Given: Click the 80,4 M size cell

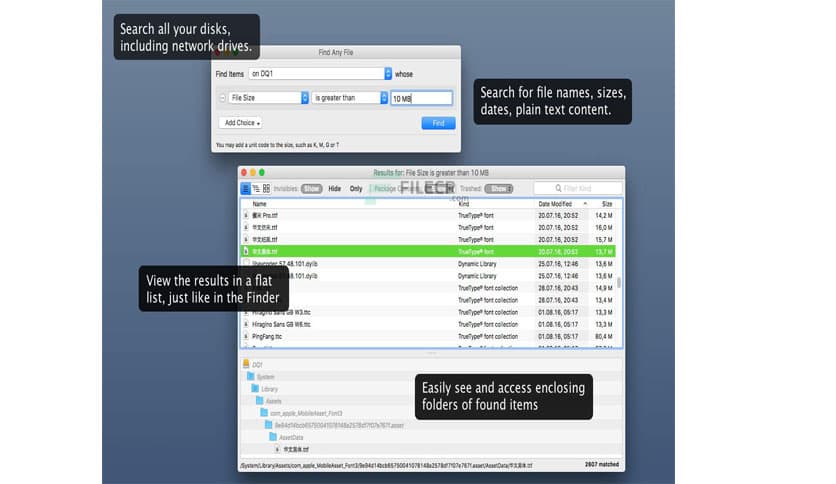Looking at the screenshot, I should click(x=604, y=336).
